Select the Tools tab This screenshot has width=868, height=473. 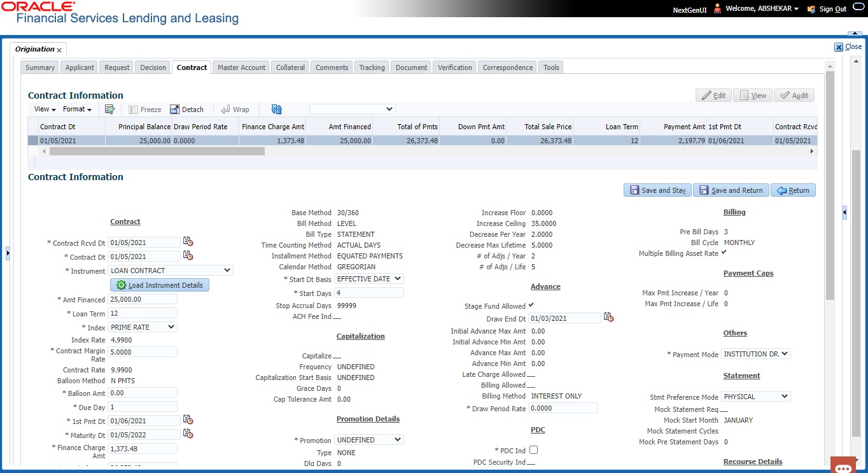(552, 67)
